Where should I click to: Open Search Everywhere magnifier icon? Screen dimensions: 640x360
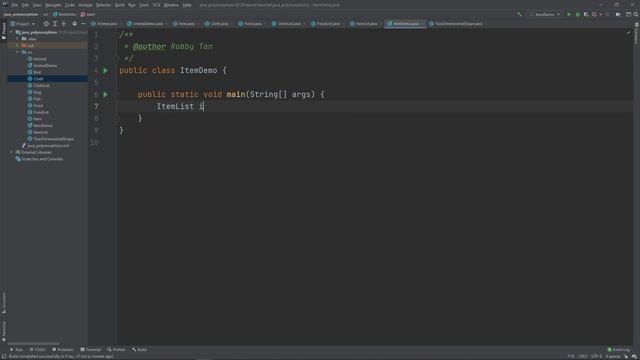click(x=636, y=14)
